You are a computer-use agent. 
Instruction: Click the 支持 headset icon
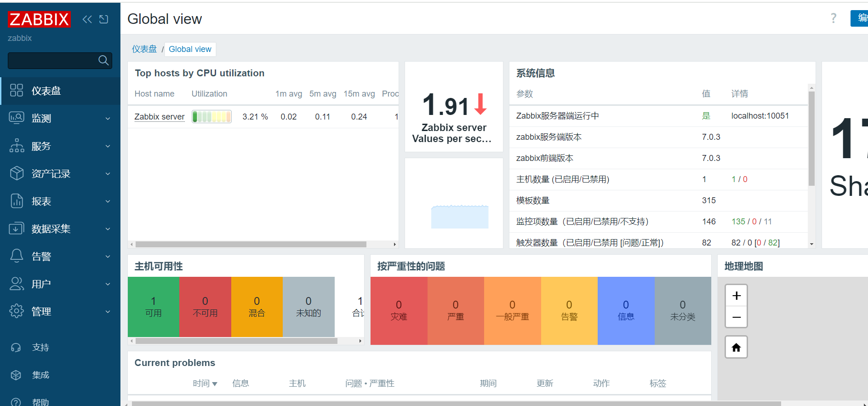point(16,348)
